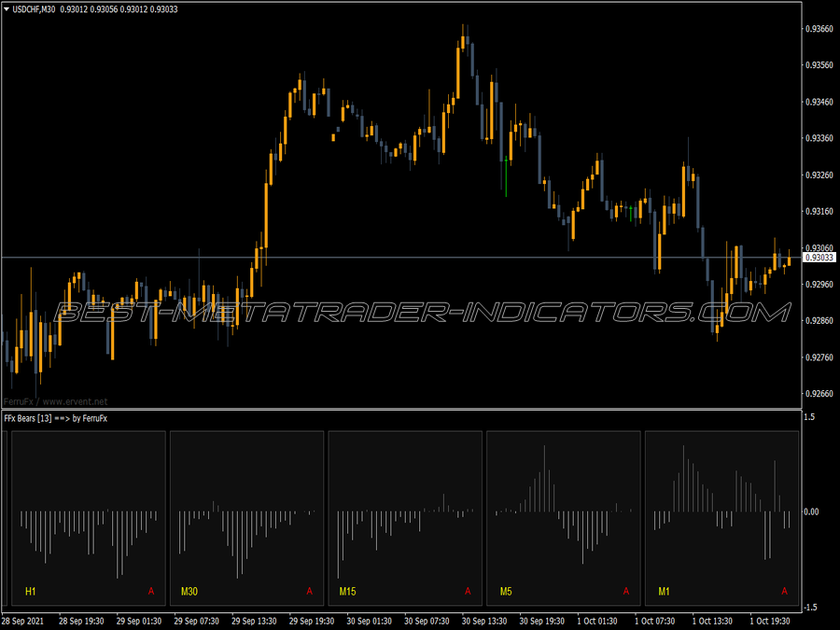Screen dimensions: 840x630
Task: Click the red A alert marker in M30 panel
Action: pos(309,592)
